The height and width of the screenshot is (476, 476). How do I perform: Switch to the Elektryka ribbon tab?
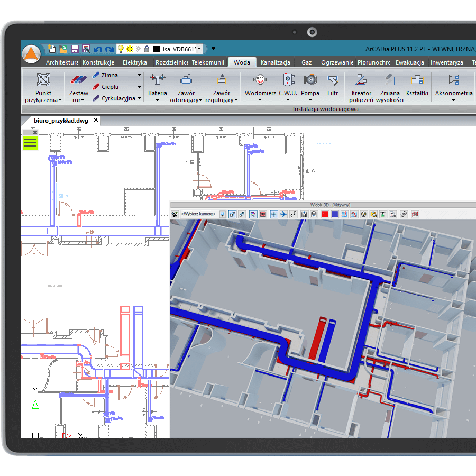pyautogui.click(x=134, y=62)
